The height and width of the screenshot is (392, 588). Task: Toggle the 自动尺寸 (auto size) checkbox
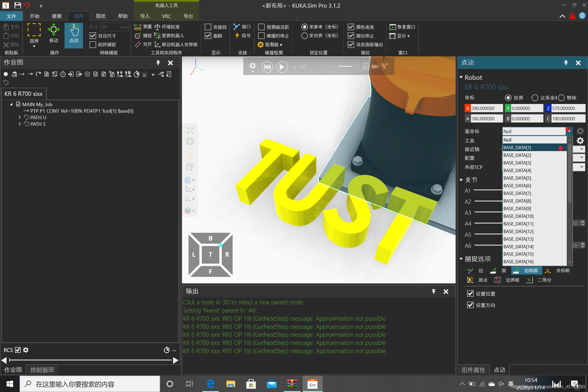click(93, 36)
